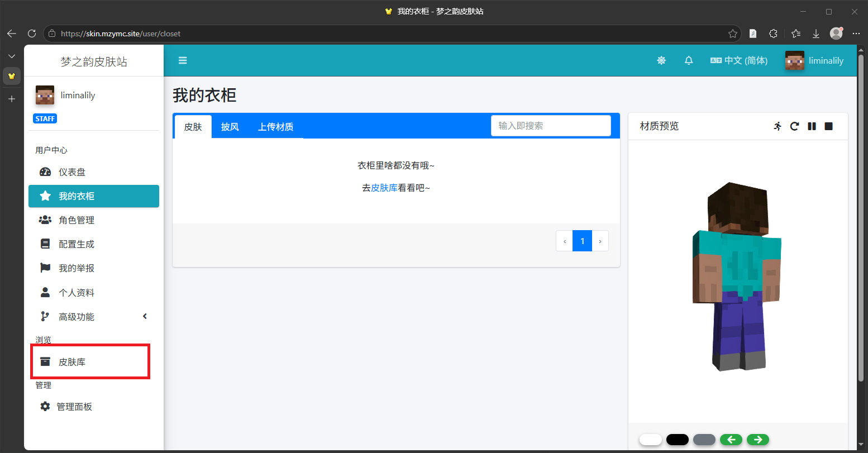Viewport: 868px width, 453px height.
Task: Switch theme using the sun icon
Action: pyautogui.click(x=661, y=60)
